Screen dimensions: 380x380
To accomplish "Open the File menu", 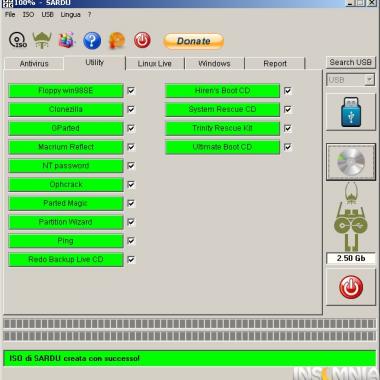I will coord(10,15).
